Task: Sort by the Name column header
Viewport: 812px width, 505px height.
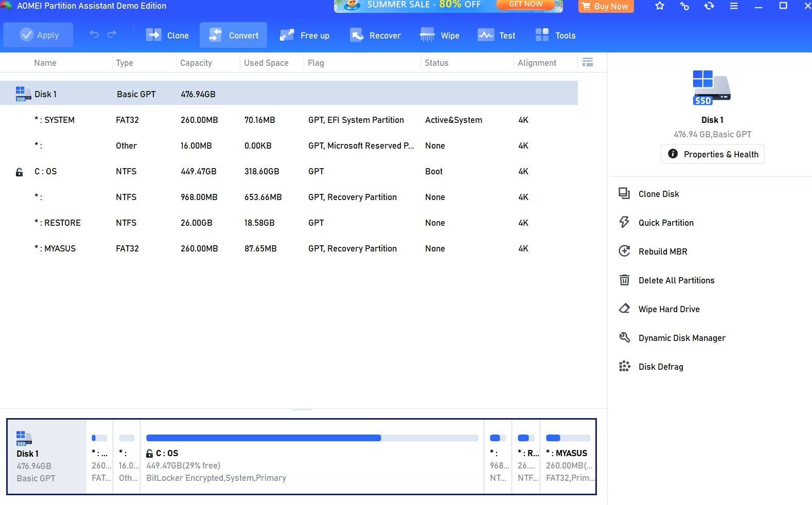Action: 45,63
